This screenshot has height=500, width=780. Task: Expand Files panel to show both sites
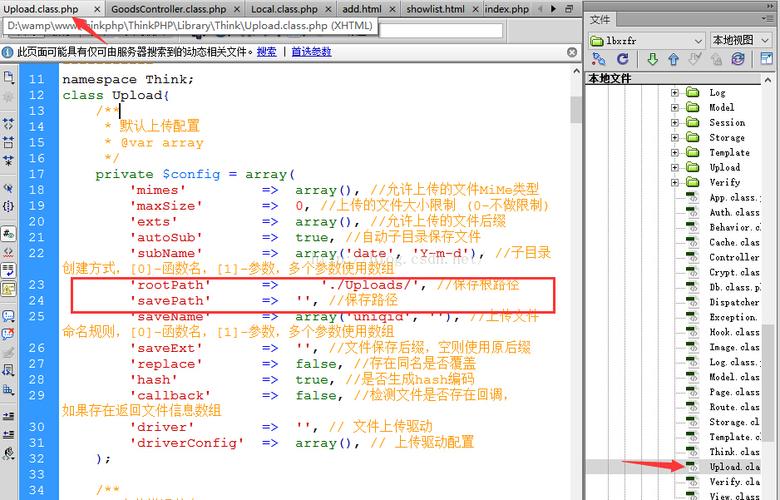766,59
